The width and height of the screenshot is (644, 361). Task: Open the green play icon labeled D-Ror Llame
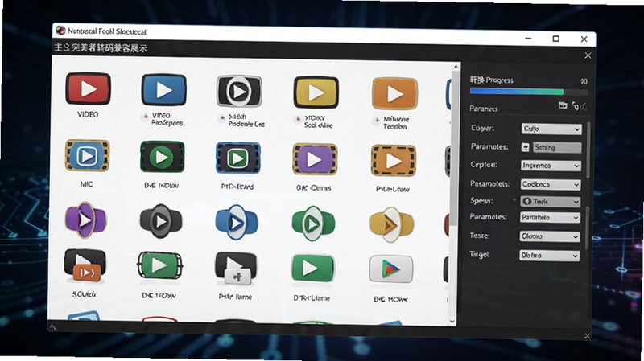[312, 269]
